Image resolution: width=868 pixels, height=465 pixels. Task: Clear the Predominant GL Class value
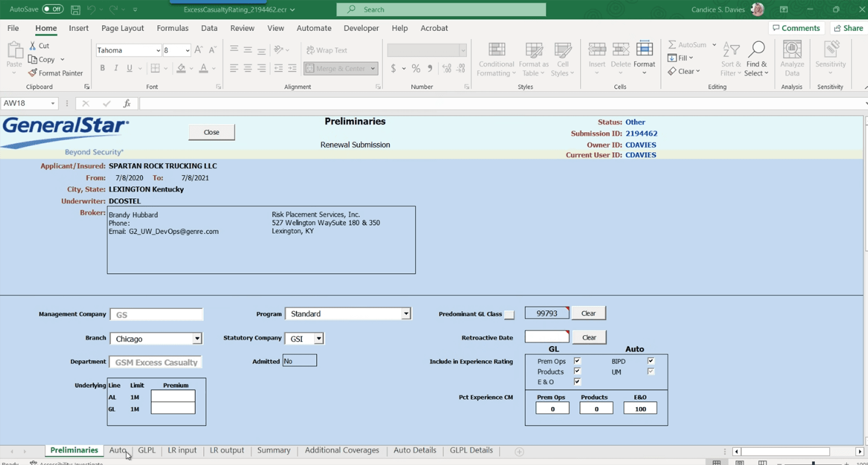point(589,313)
